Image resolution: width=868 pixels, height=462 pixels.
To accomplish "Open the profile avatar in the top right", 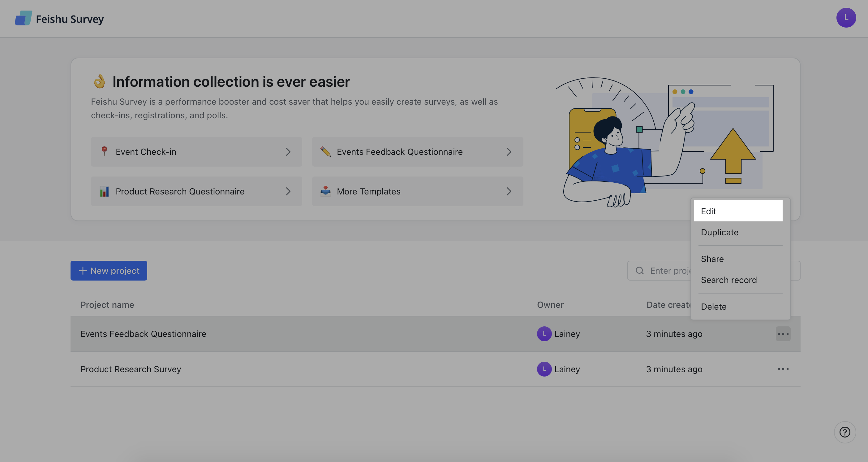I will pos(846,18).
